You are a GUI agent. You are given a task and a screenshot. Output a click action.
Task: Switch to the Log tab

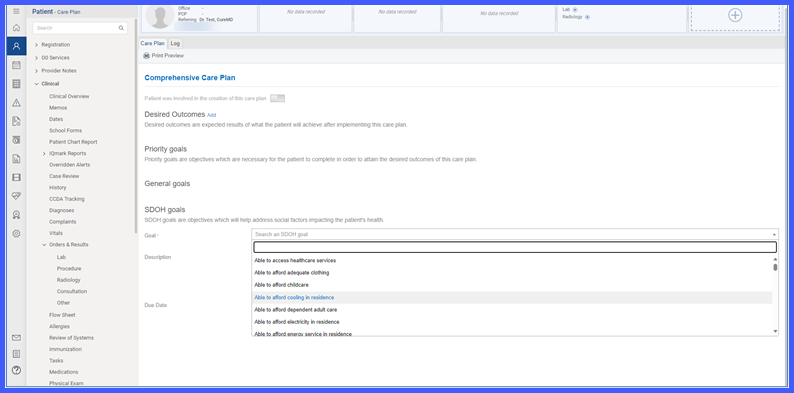point(175,44)
